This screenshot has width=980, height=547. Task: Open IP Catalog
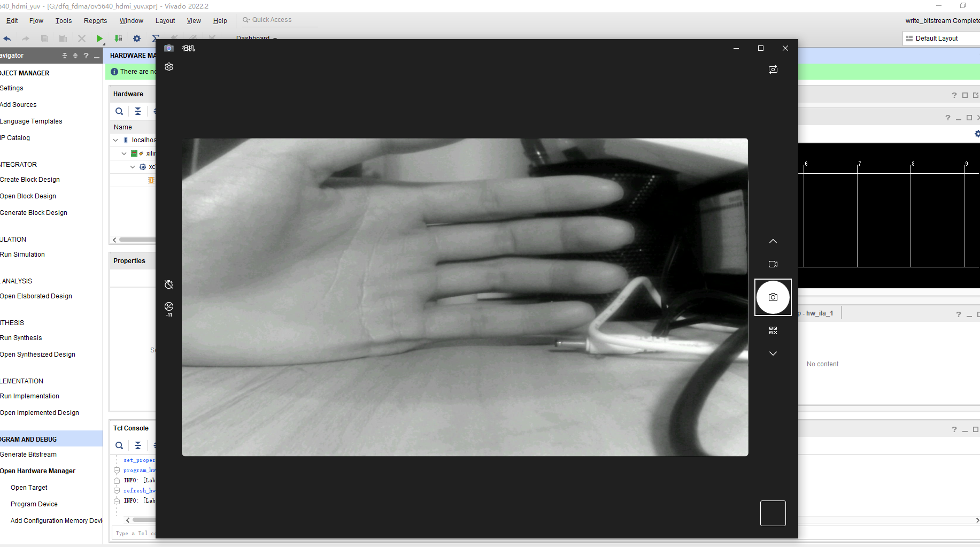click(x=15, y=138)
